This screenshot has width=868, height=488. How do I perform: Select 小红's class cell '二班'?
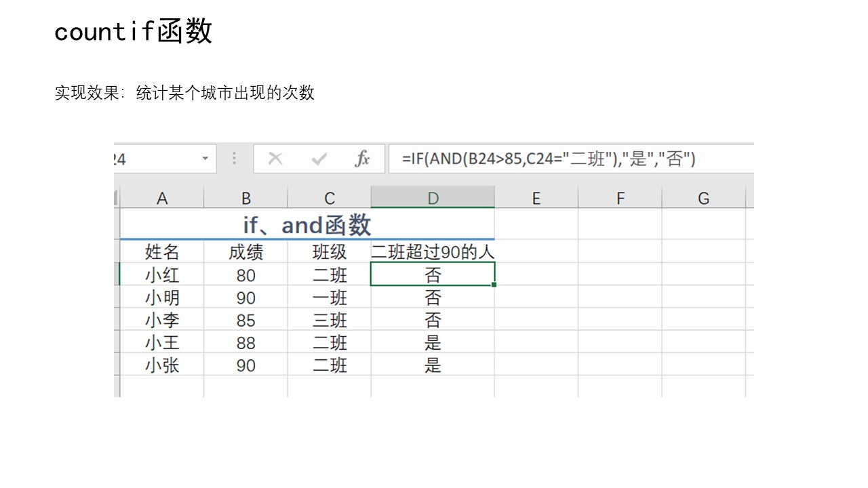(x=330, y=274)
